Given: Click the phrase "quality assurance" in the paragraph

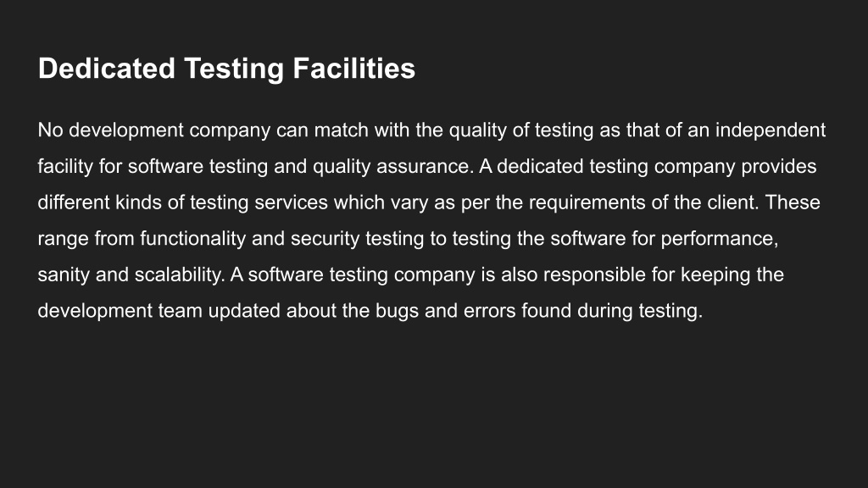Looking at the screenshot, I should [x=393, y=167].
